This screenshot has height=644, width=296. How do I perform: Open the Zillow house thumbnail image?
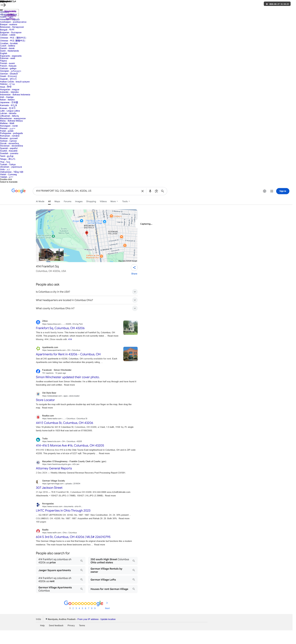[130, 328]
